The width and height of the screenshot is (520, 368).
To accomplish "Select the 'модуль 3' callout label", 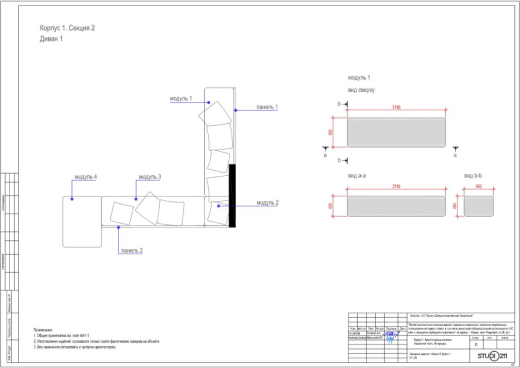I will [150, 177].
